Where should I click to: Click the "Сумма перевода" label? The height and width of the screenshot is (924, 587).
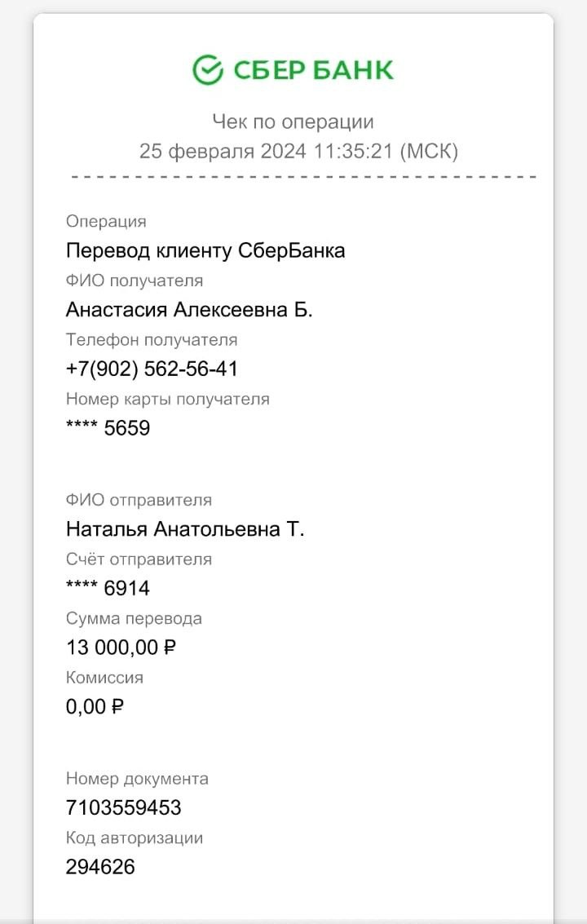tap(134, 619)
